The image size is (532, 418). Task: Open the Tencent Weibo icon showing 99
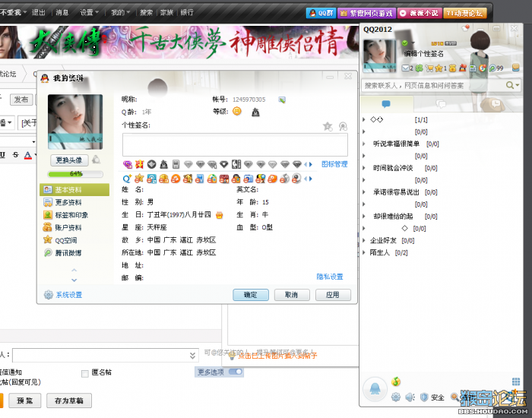(496, 68)
